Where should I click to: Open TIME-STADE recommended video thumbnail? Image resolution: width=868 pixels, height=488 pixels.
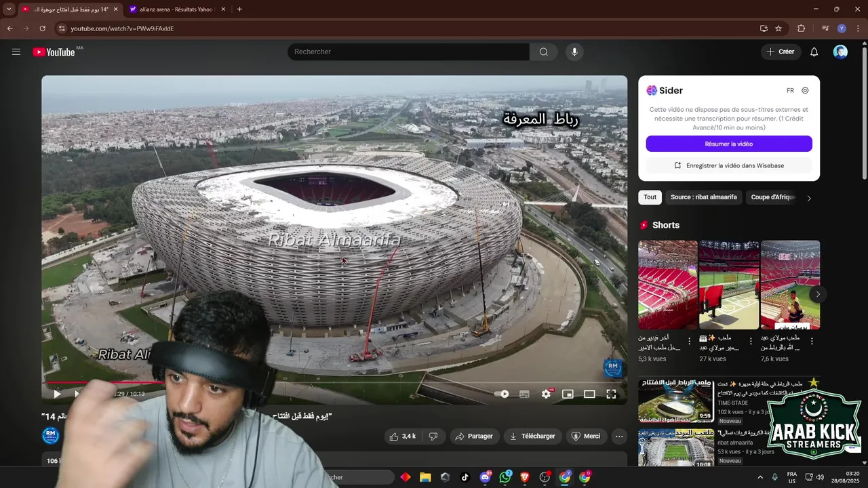tap(675, 400)
